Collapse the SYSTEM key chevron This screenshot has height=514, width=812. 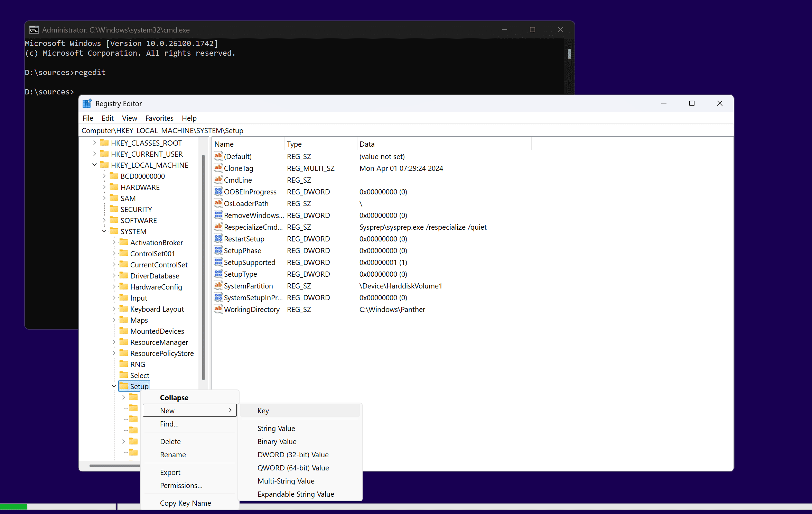(x=104, y=231)
